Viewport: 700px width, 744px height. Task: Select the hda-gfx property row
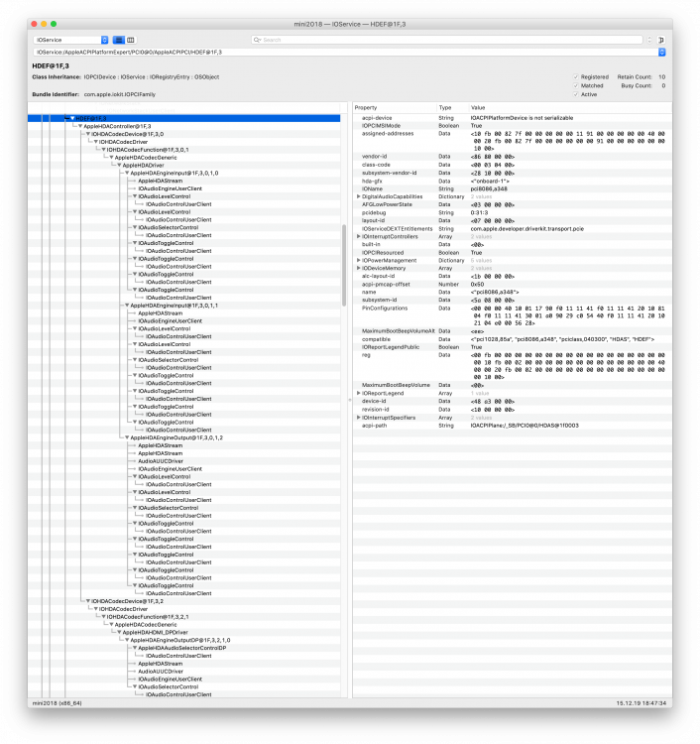point(513,181)
